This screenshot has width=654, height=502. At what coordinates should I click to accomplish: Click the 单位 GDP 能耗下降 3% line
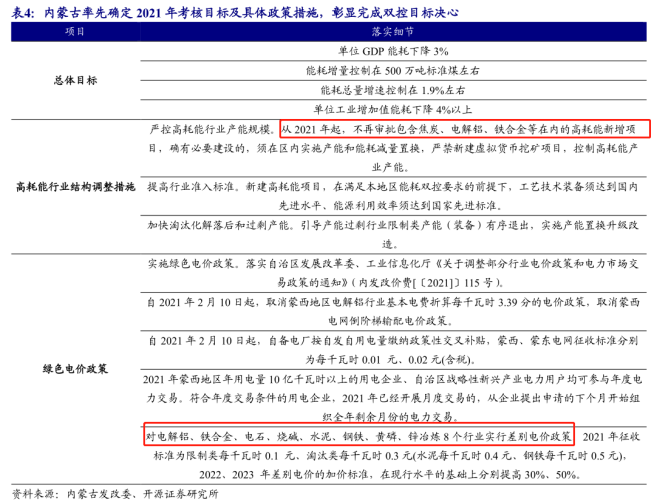[x=393, y=50]
